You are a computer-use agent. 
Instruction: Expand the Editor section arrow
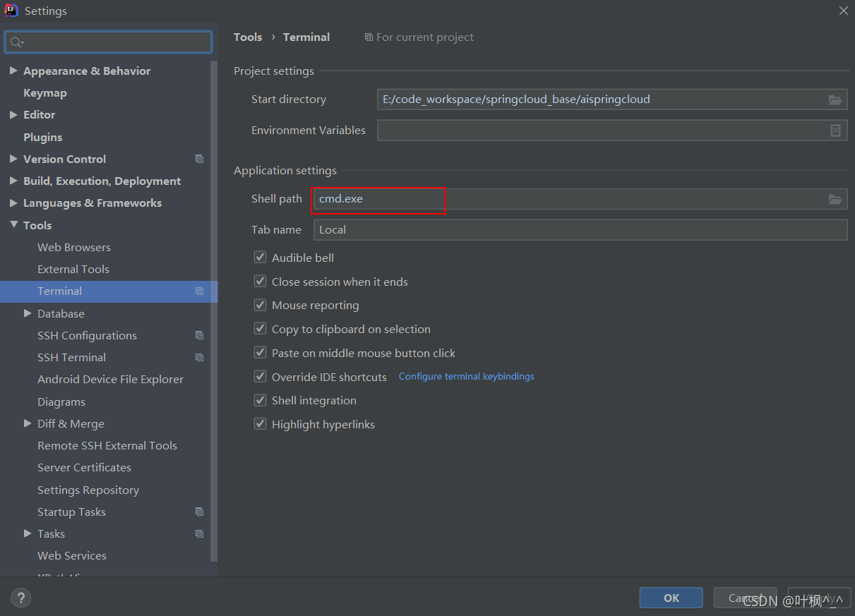click(13, 114)
